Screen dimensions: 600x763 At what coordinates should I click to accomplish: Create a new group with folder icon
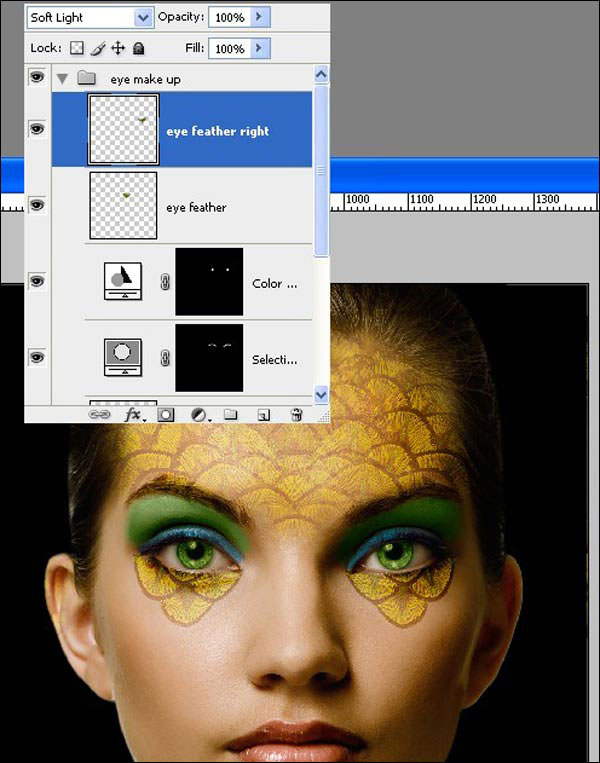230,414
